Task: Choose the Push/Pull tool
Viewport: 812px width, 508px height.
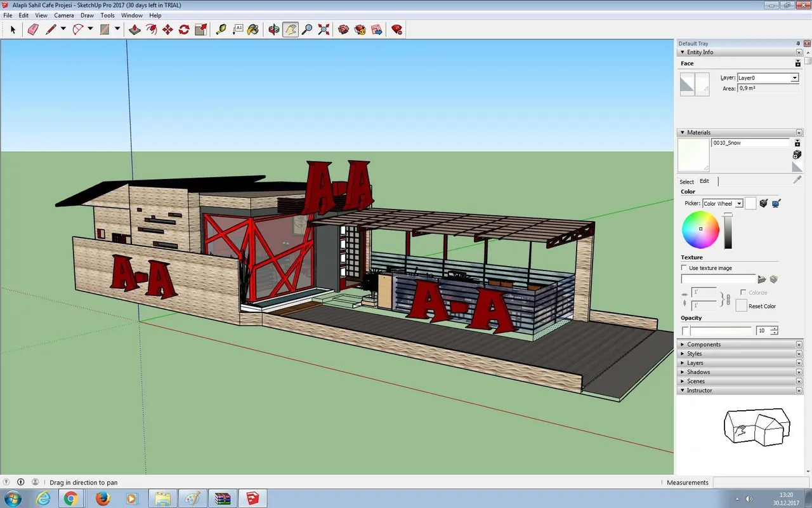Action: click(134, 29)
